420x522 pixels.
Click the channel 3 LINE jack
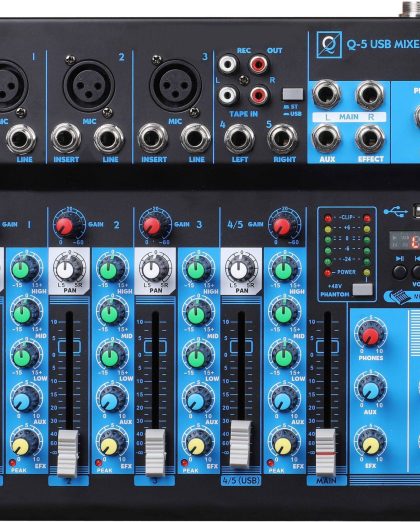point(195,139)
